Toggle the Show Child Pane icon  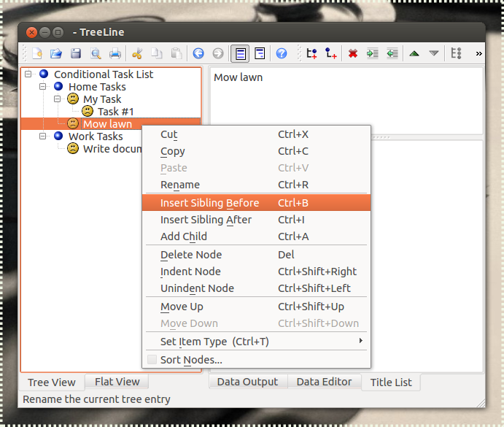click(x=260, y=53)
